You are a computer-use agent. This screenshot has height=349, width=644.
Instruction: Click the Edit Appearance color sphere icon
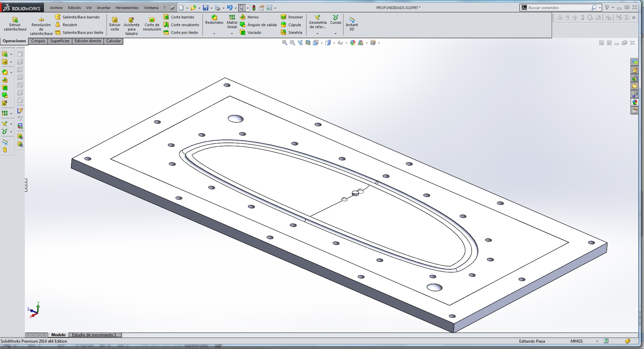click(353, 43)
